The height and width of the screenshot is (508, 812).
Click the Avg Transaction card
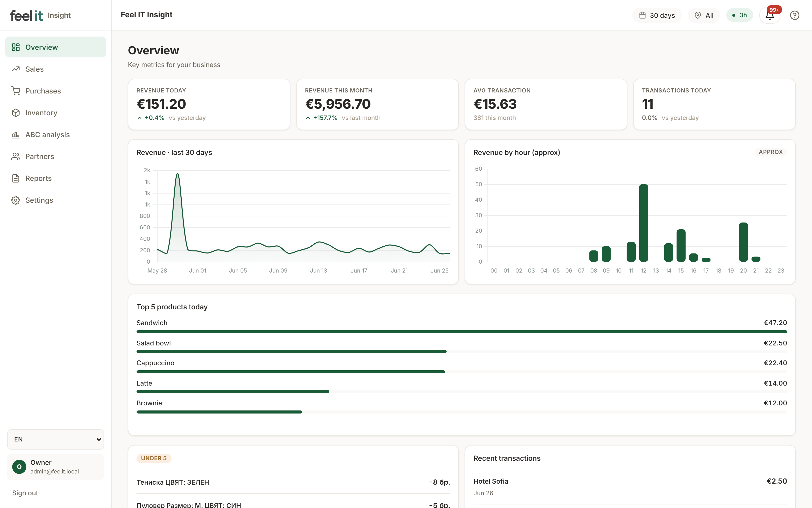tap(546, 104)
